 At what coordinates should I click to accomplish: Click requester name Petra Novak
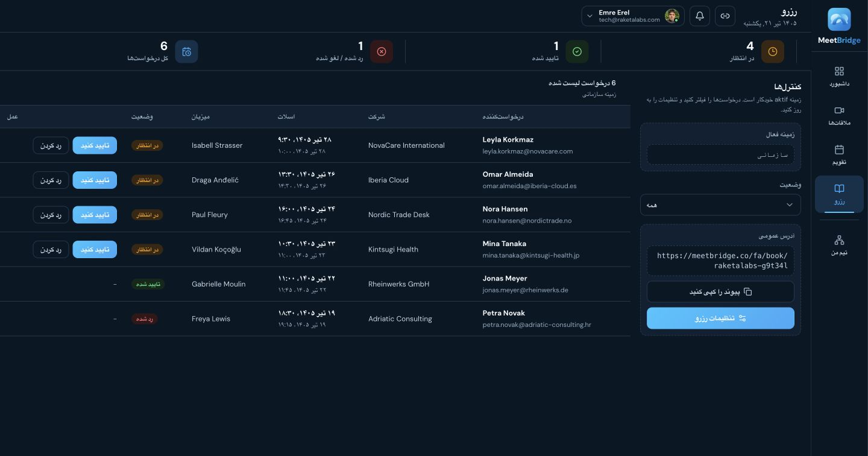point(504,313)
